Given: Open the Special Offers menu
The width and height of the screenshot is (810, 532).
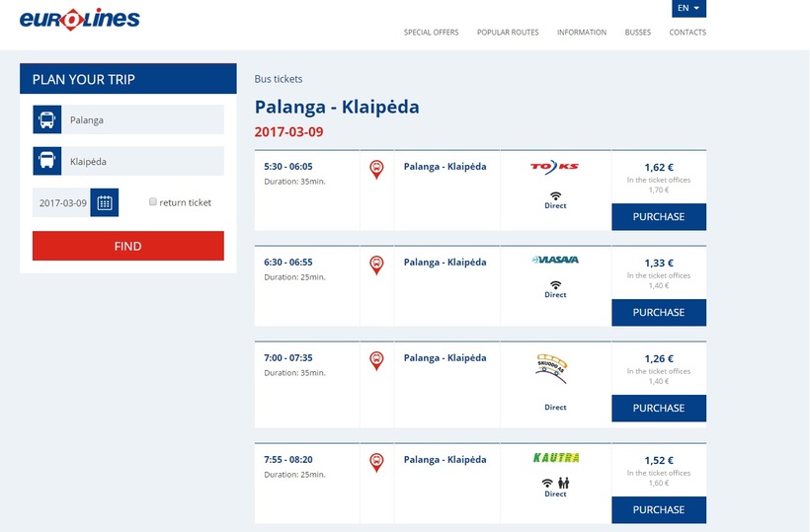Looking at the screenshot, I should pos(431,33).
